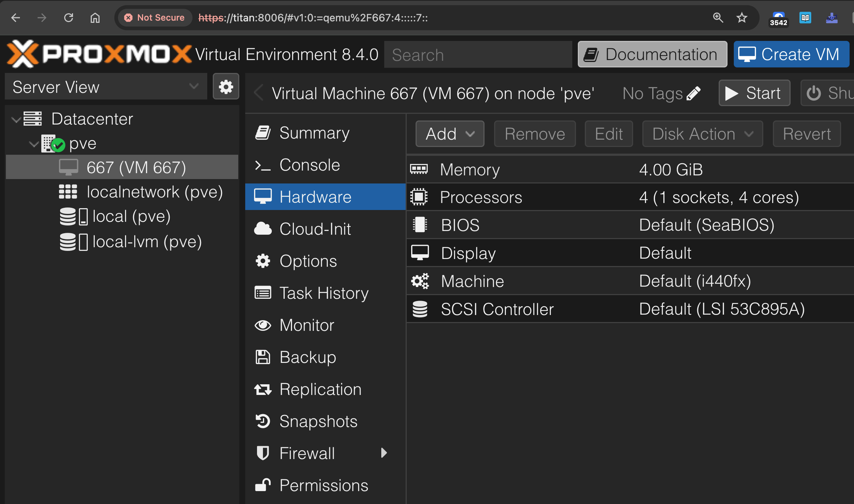Screen dimensions: 854x504
Task: Open the Backup tab
Action: (325, 357)
